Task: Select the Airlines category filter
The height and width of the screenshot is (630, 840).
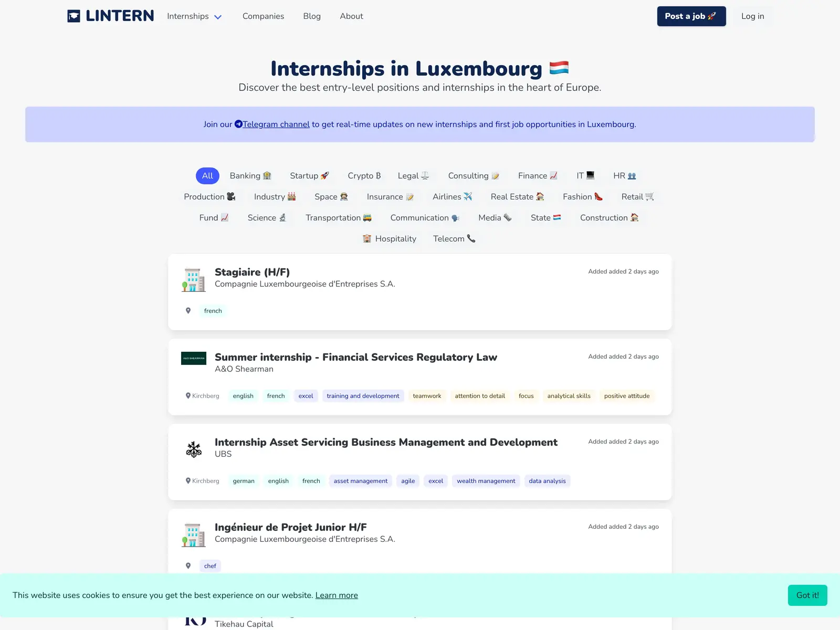Action: (x=453, y=197)
